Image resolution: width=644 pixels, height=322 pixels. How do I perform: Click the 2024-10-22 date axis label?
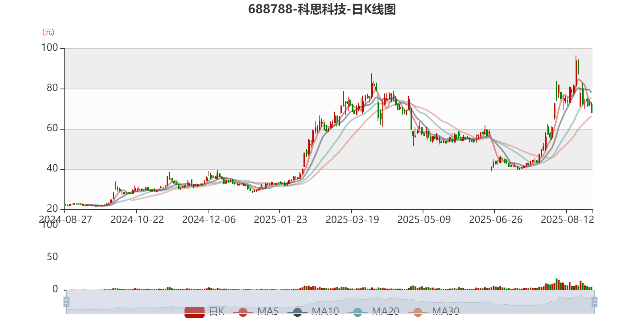coord(137,220)
